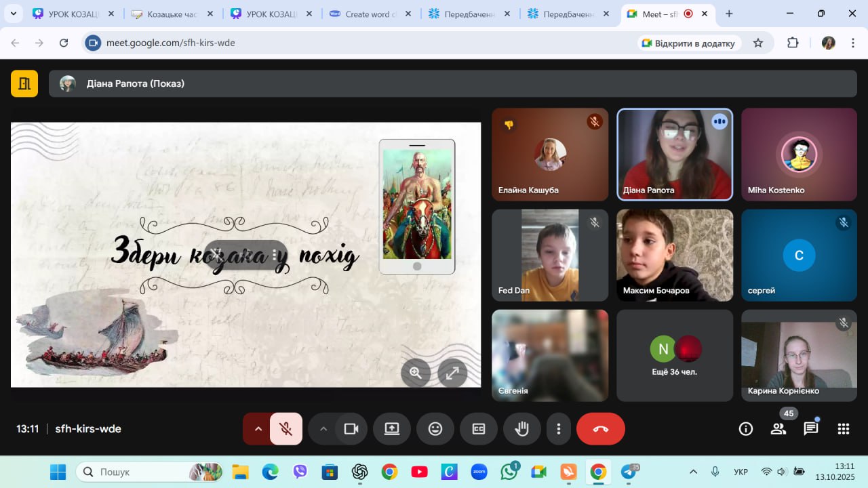This screenshot has height=488, width=868.
Task: Open the more options menu
Action: [558, 429]
